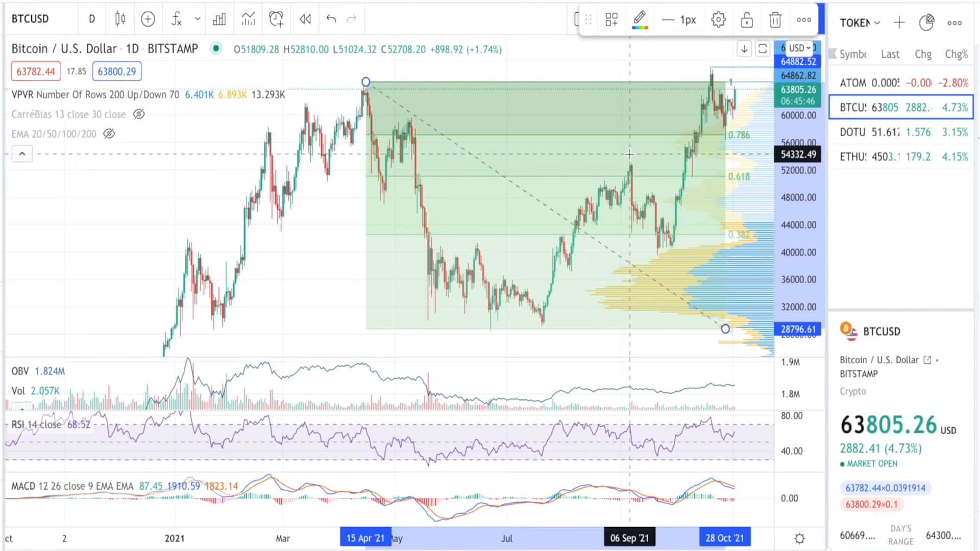The height and width of the screenshot is (551, 980).
Task: Click the 0.618 Fibonacci level label
Action: click(x=739, y=177)
